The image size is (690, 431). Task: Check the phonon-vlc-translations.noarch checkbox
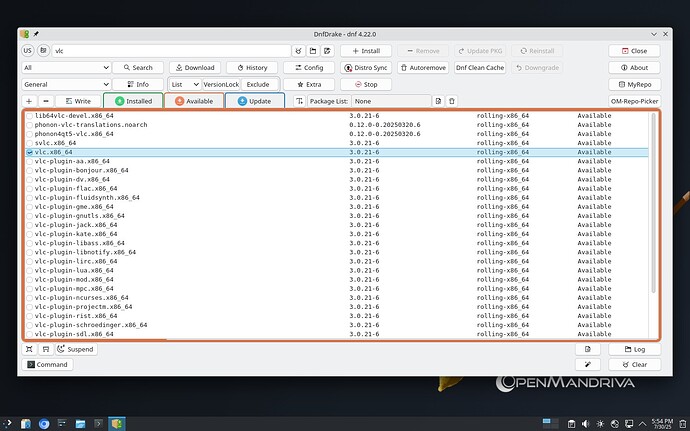(x=29, y=125)
